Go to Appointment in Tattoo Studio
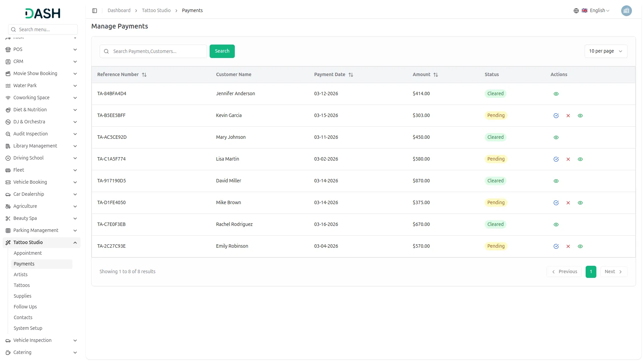The image size is (644, 362). point(28,253)
